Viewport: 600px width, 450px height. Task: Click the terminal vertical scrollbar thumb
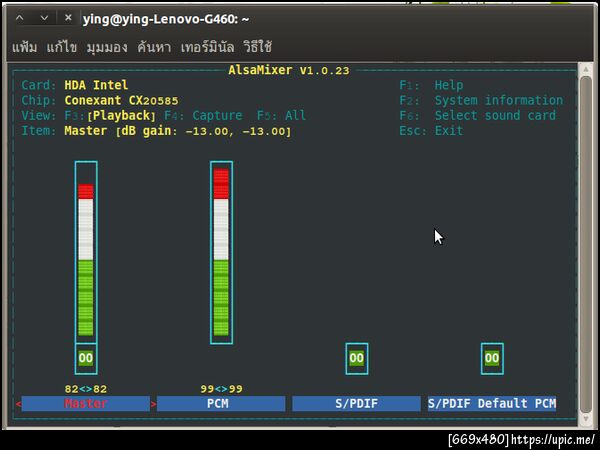(x=586, y=245)
